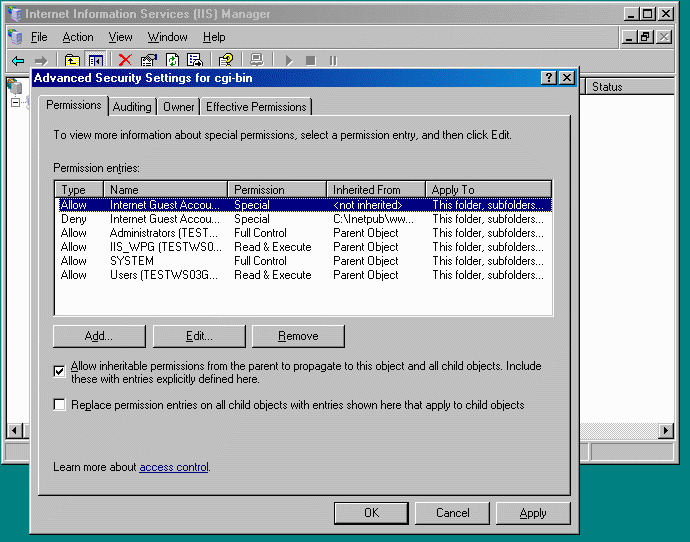Screen dimensions: 690x542
Task: Sort by the Name column header
Action: click(x=165, y=190)
